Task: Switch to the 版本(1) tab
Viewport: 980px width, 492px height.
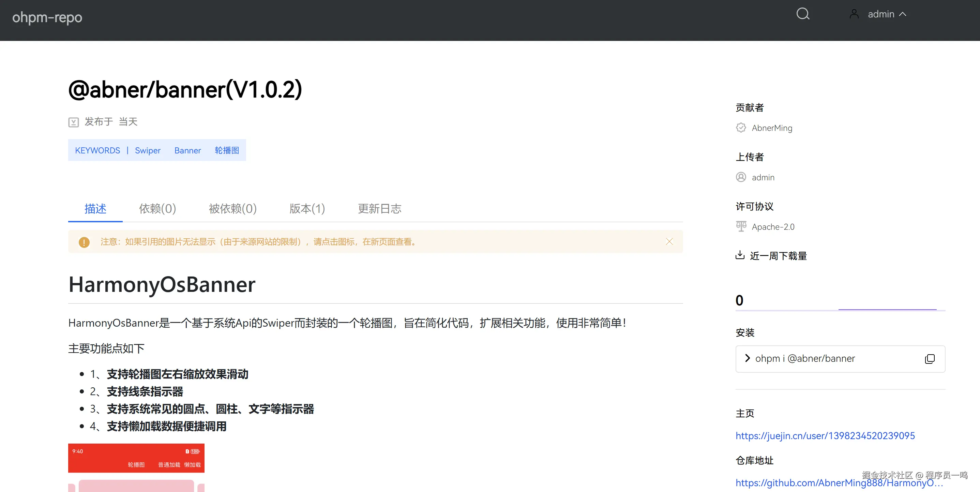Action: 307,209
